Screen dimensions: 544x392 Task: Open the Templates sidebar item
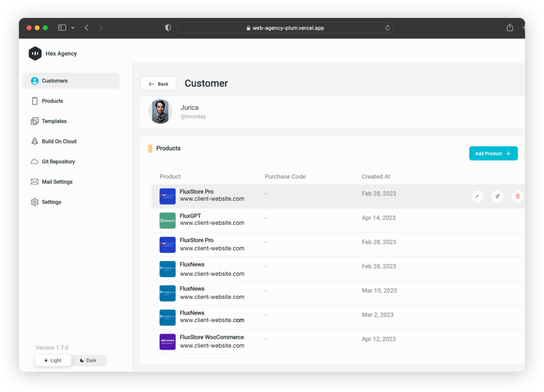tap(54, 121)
